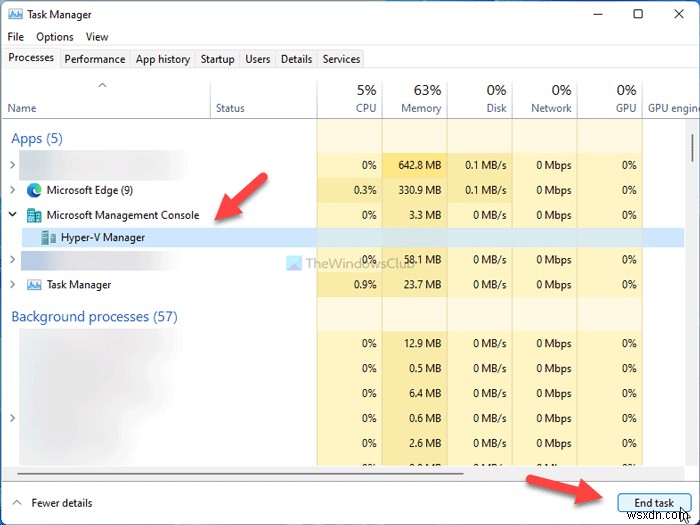Click the 58.1 MB memory value
700x525 pixels.
click(422, 259)
